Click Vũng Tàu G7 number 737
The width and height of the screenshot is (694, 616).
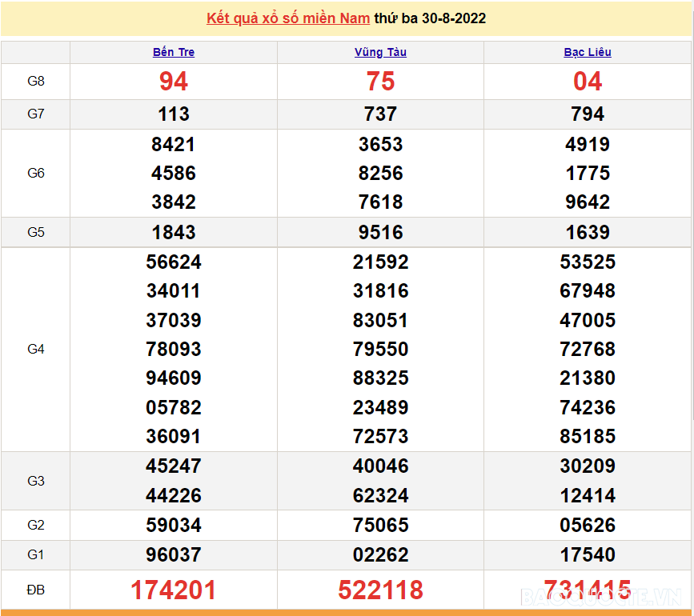(x=380, y=114)
